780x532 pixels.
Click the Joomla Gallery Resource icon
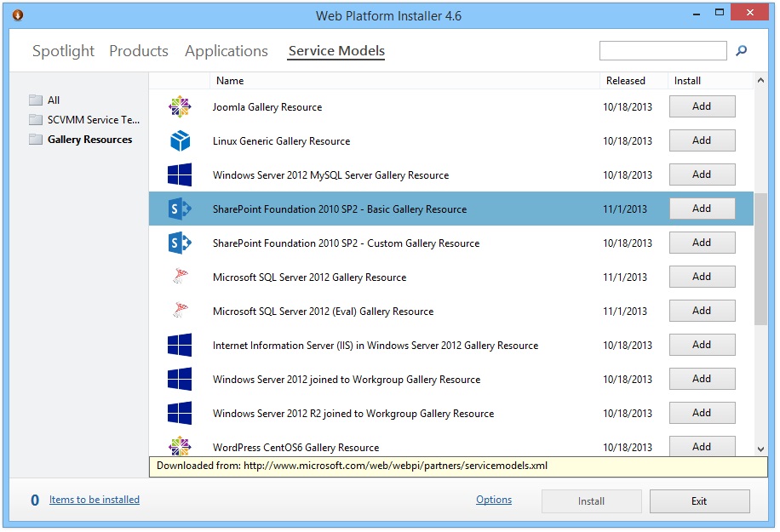(x=180, y=106)
